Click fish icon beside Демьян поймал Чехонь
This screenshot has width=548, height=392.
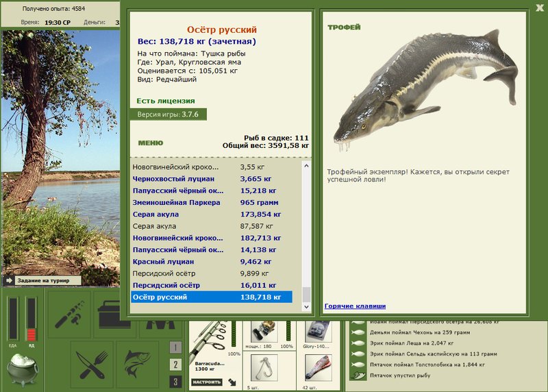(358, 332)
